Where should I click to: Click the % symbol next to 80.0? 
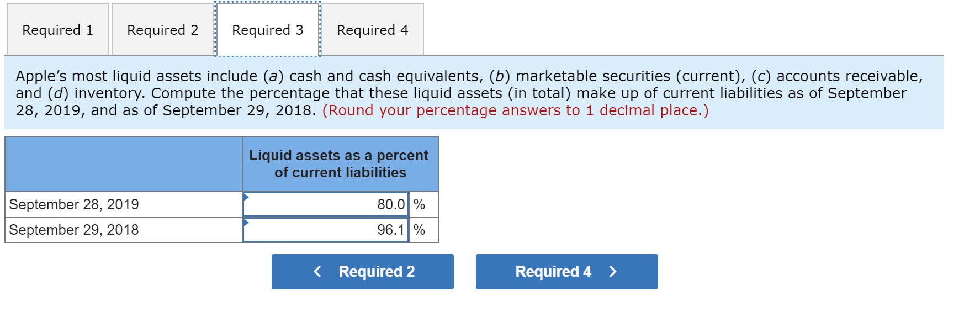click(x=420, y=204)
